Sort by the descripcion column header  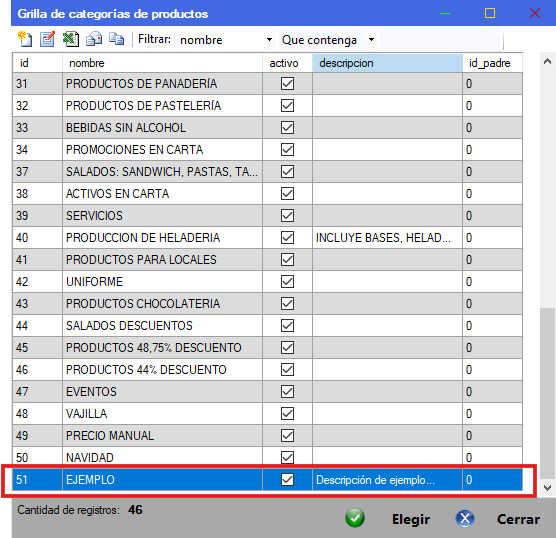(388, 63)
